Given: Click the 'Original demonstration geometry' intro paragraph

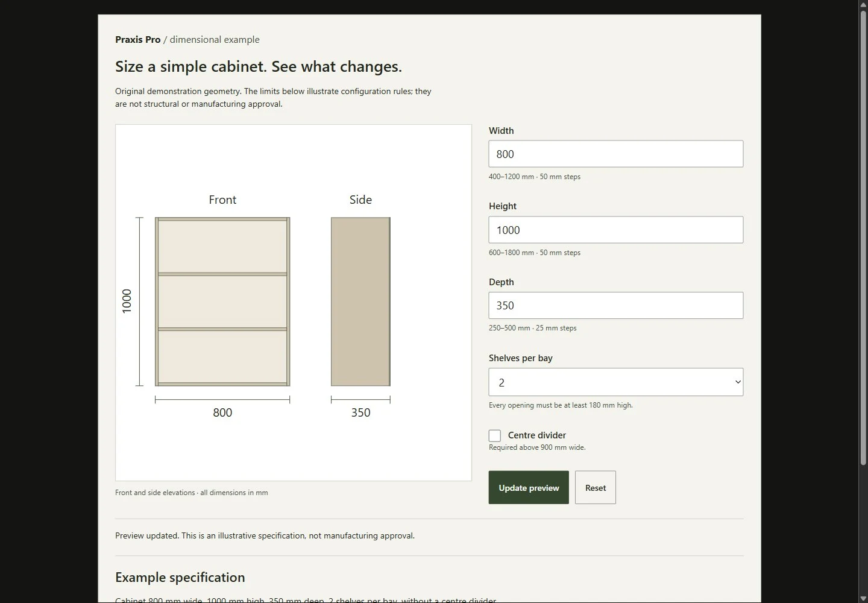Looking at the screenshot, I should pos(273,98).
